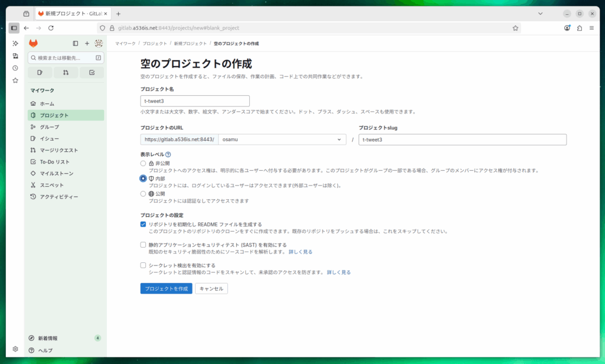Enable シークレット検出 checkbox
605x364 pixels.
143,265
